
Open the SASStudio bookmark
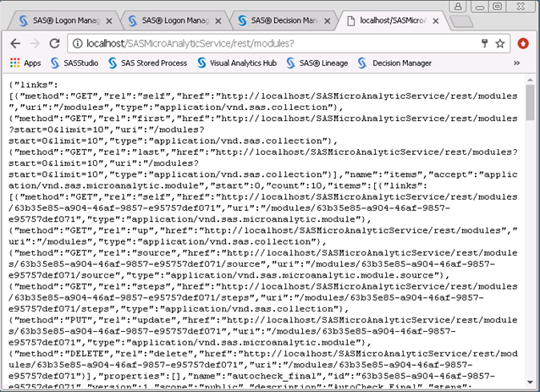74,63
